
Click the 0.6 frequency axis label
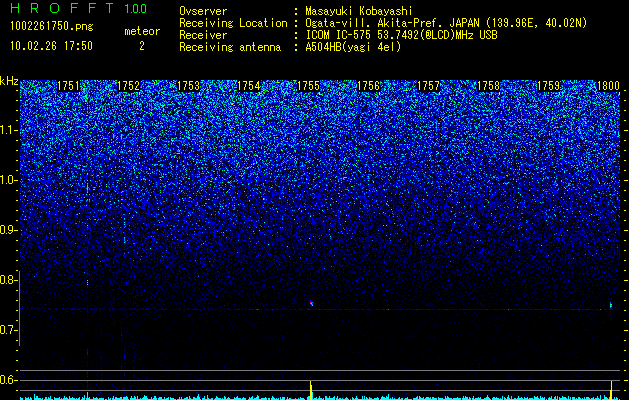click(x=8, y=380)
